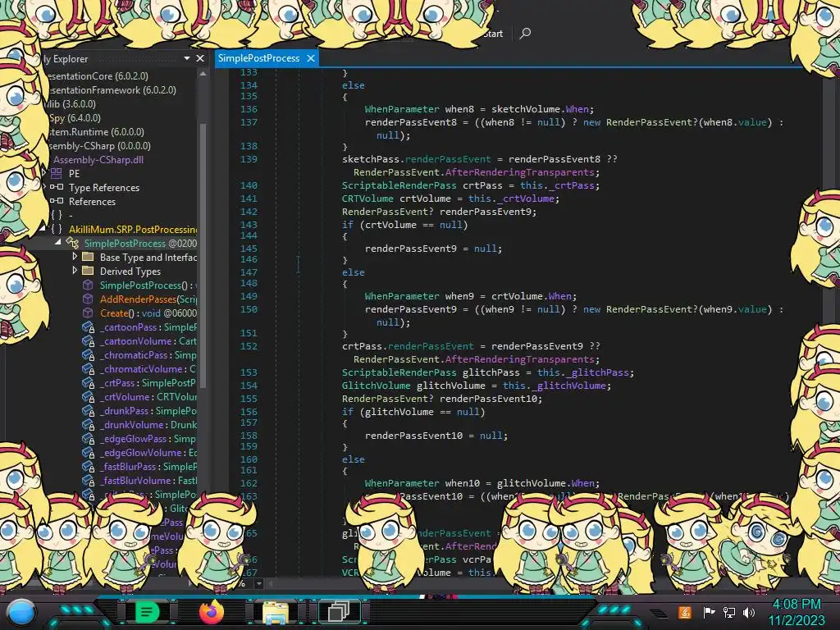Viewport: 840px width, 630px height.
Task: Click the SimplePostProcess() constructor method icon
Action: pos(88,285)
